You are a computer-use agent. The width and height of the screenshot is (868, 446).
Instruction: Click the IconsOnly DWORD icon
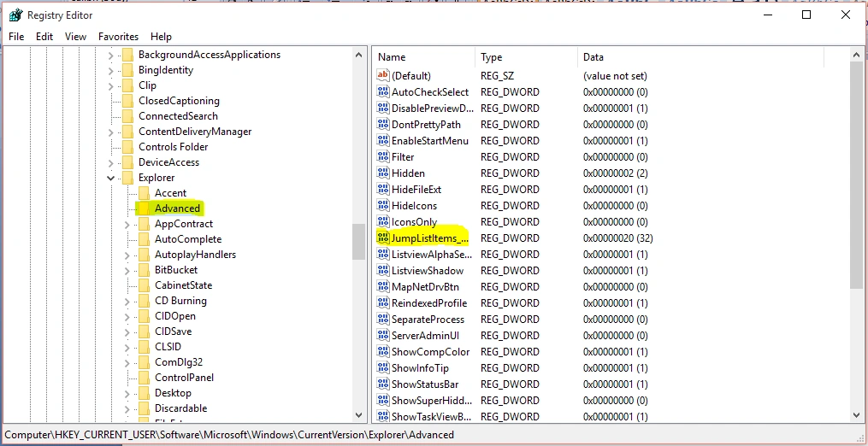coord(382,221)
